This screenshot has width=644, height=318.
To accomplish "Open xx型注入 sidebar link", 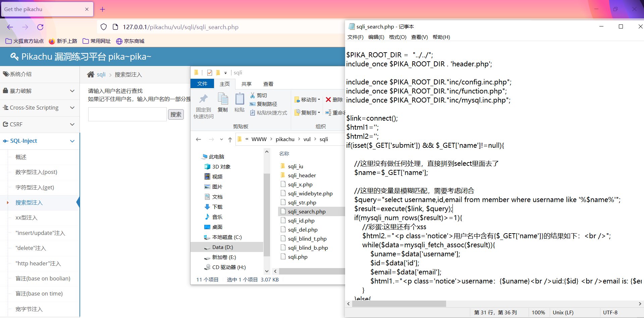I will pyautogui.click(x=26, y=218).
